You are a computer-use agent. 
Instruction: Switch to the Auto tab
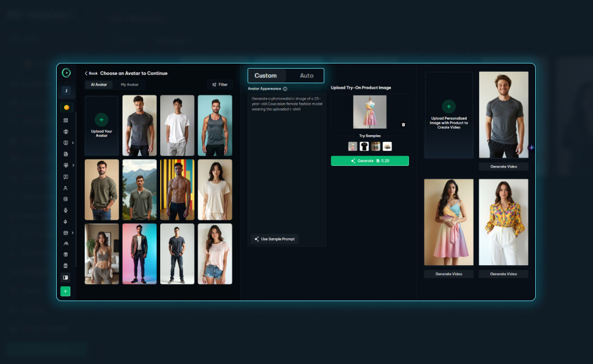[x=306, y=75]
